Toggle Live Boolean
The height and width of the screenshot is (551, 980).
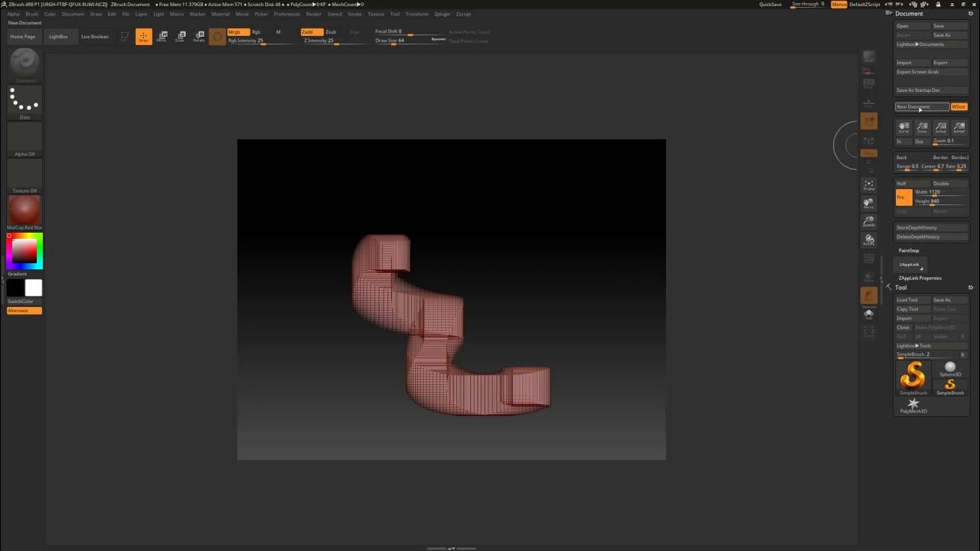point(95,37)
